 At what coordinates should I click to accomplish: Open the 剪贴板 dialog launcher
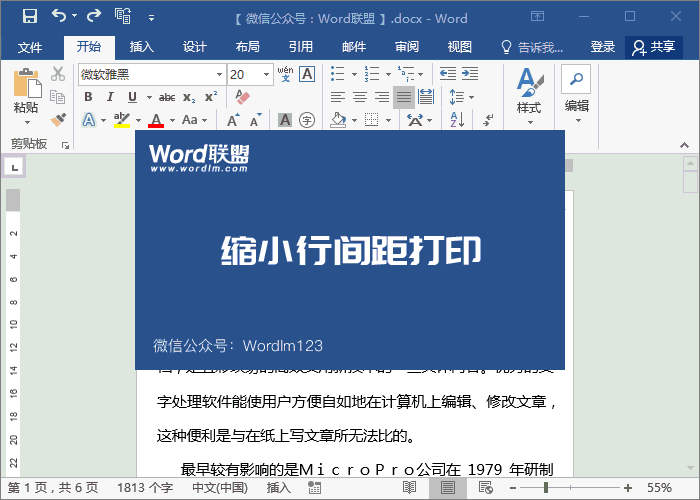coord(65,145)
